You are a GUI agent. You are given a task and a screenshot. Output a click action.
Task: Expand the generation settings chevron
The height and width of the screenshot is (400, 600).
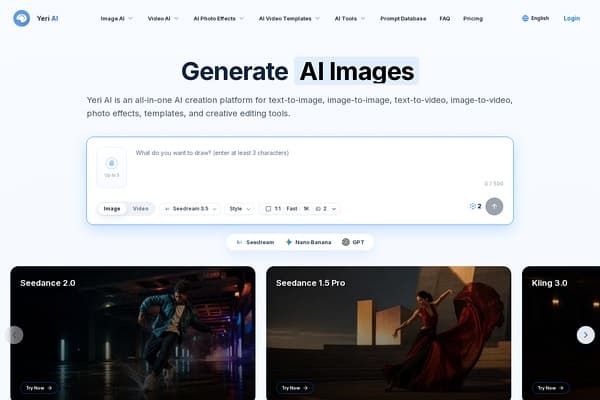[x=334, y=209]
